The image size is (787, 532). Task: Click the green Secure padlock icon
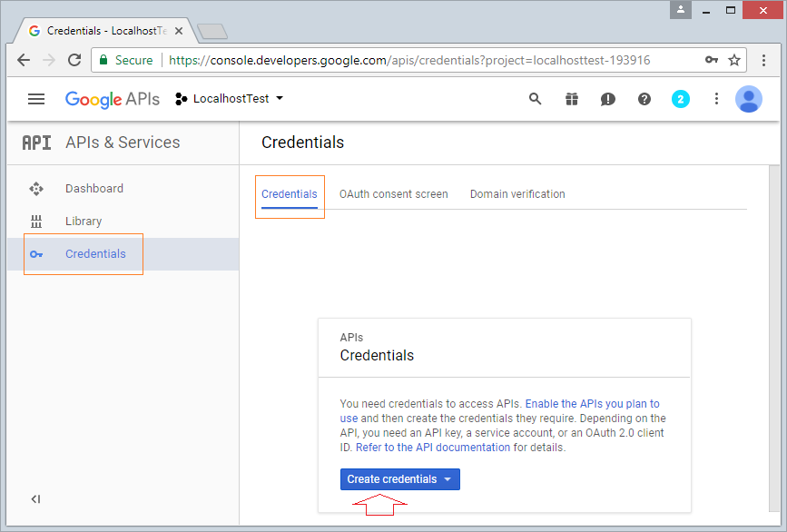(103, 60)
